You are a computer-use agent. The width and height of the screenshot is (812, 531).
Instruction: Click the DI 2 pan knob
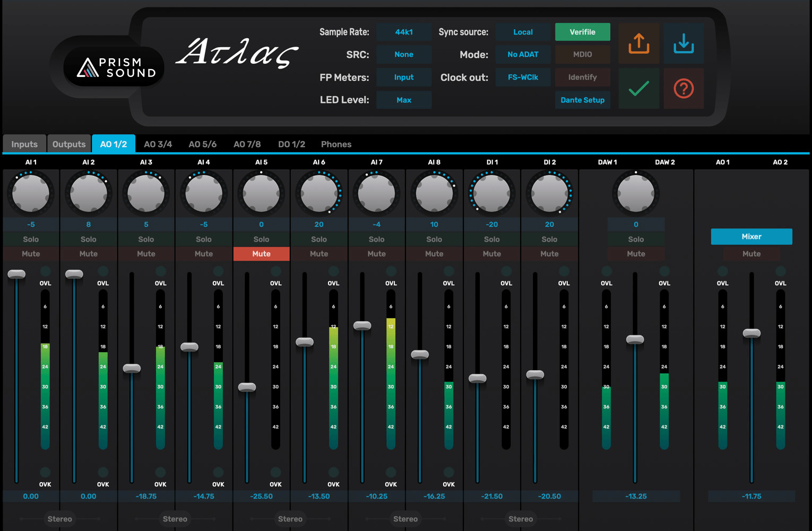pyautogui.click(x=550, y=193)
